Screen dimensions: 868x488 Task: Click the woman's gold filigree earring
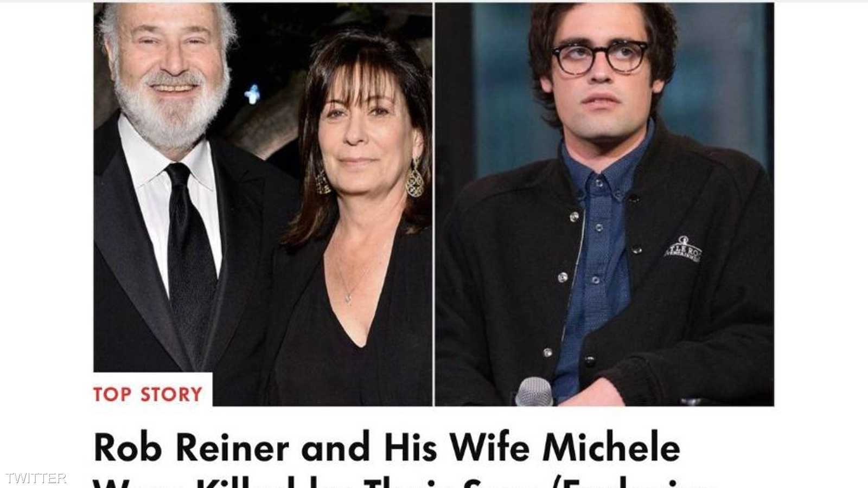pyautogui.click(x=414, y=178)
